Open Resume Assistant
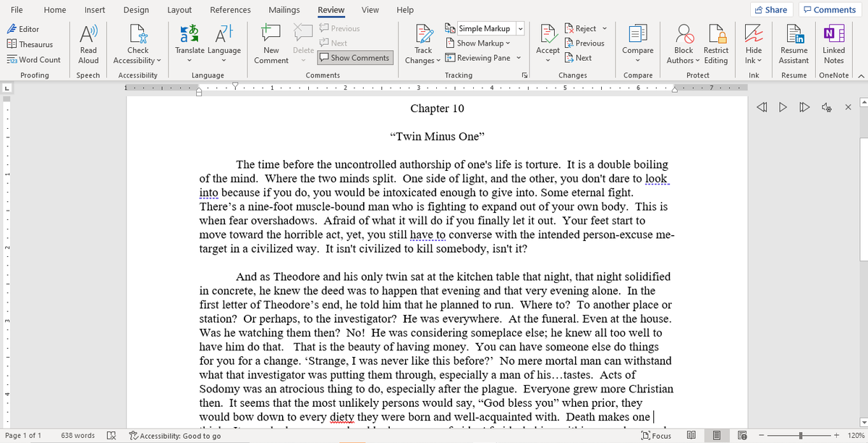The height and width of the screenshot is (443, 868). pyautogui.click(x=793, y=43)
